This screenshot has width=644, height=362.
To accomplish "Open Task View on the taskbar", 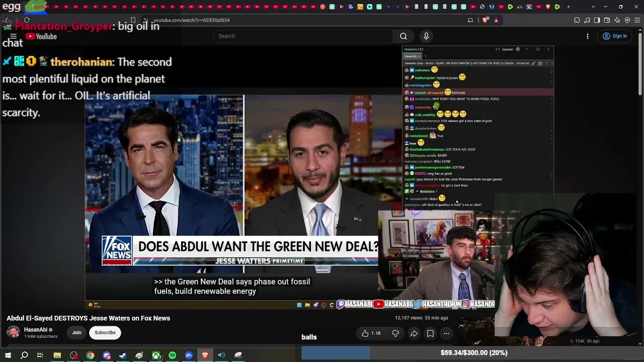I will coord(40,355).
